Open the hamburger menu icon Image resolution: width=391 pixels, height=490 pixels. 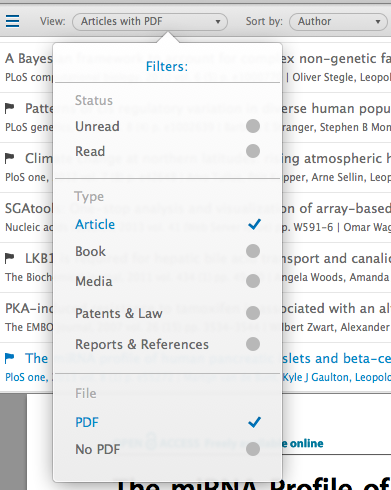point(12,21)
